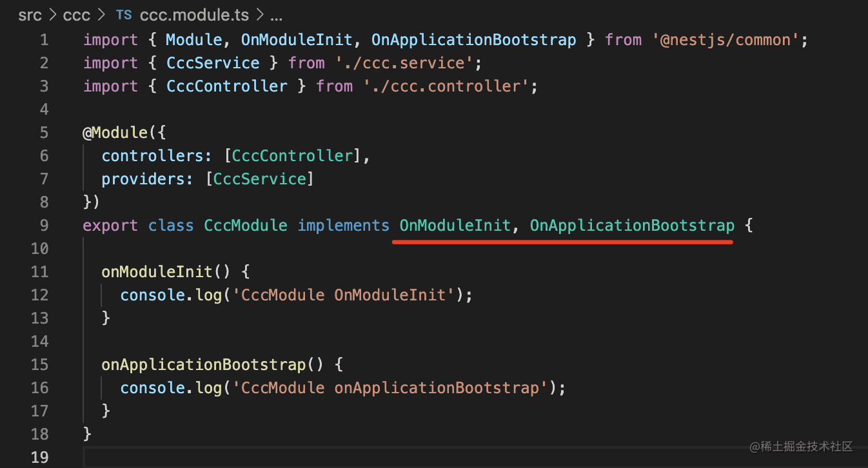Click line number 9 in the gutter
The height and width of the screenshot is (468, 868).
pyautogui.click(x=44, y=226)
